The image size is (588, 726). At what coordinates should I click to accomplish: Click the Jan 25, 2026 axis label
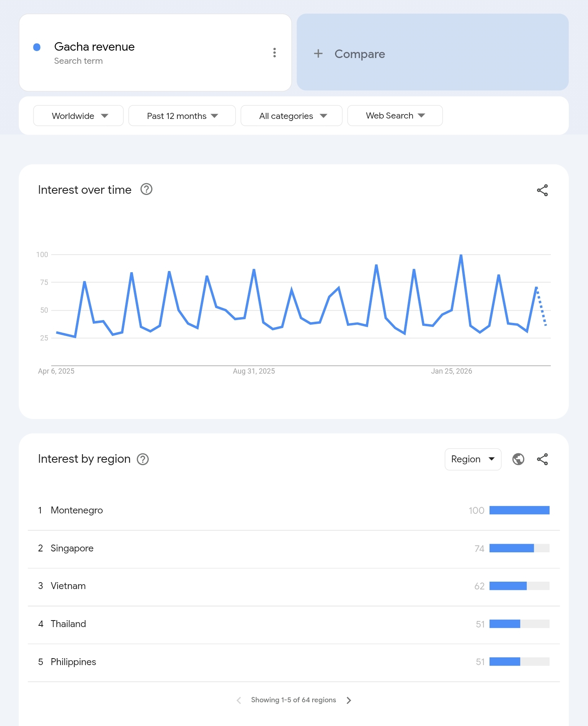pos(452,371)
